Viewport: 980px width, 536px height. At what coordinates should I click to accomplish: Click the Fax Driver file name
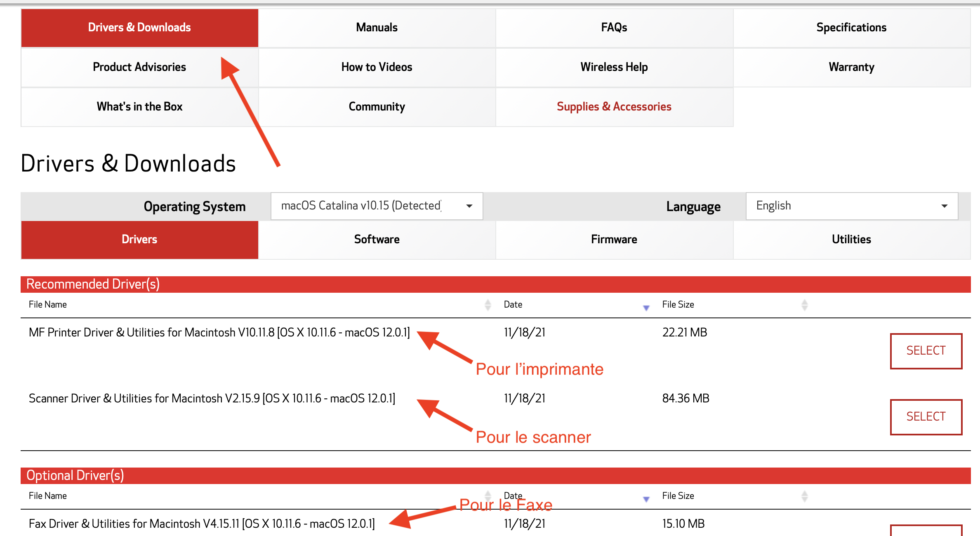click(x=201, y=524)
